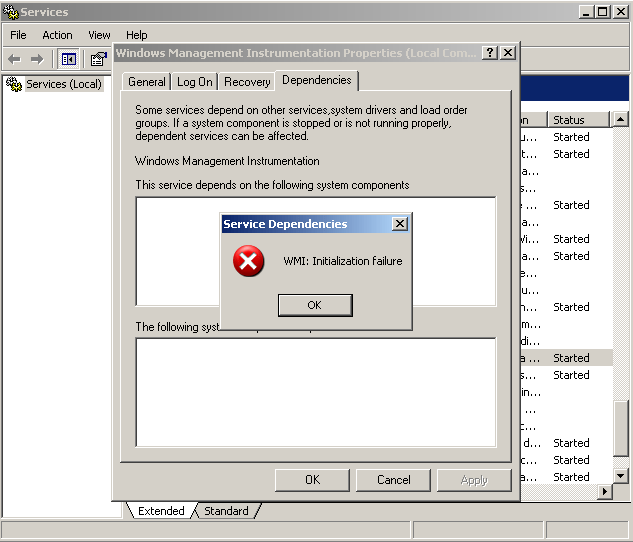Viewport: 633px width, 542px height.
Task: Click the scroll down arrow in services list
Action: coord(620,475)
